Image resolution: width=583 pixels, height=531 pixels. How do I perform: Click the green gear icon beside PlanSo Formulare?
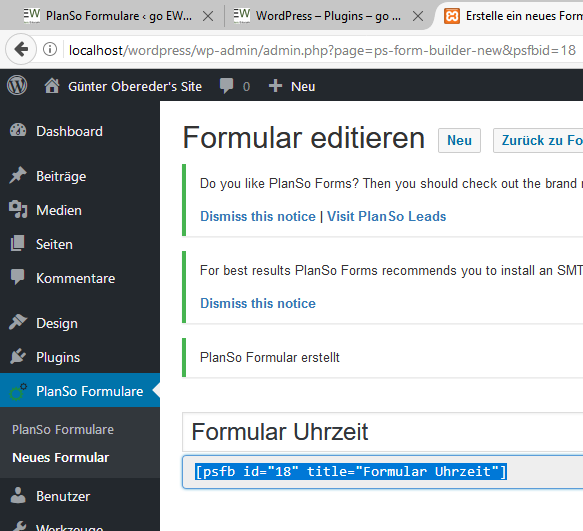click(x=18, y=391)
